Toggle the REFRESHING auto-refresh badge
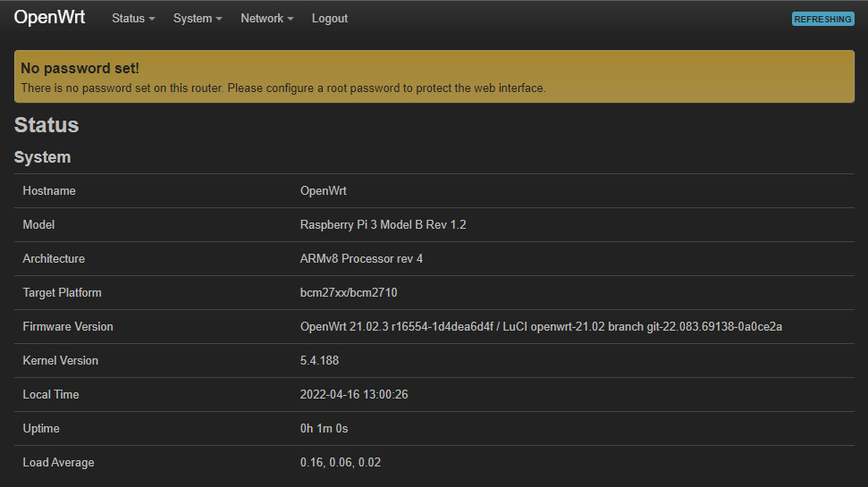Viewport: 868px width, 487px height. [x=822, y=19]
